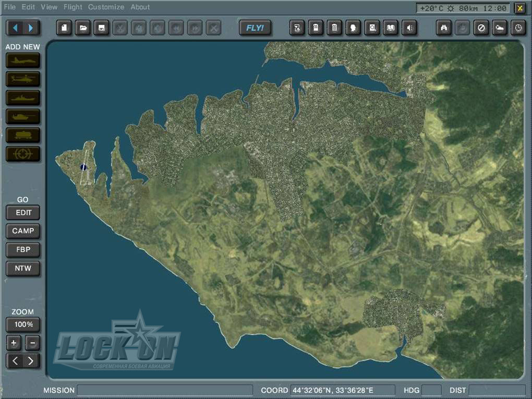The width and height of the screenshot is (532, 399).
Task: Add a new tank vehicle
Action: click(23, 116)
